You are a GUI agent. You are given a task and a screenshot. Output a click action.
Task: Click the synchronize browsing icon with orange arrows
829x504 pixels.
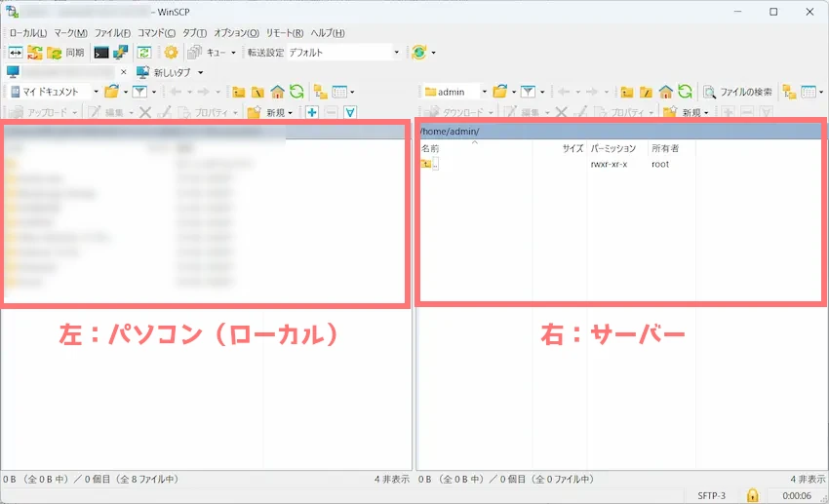click(35, 53)
